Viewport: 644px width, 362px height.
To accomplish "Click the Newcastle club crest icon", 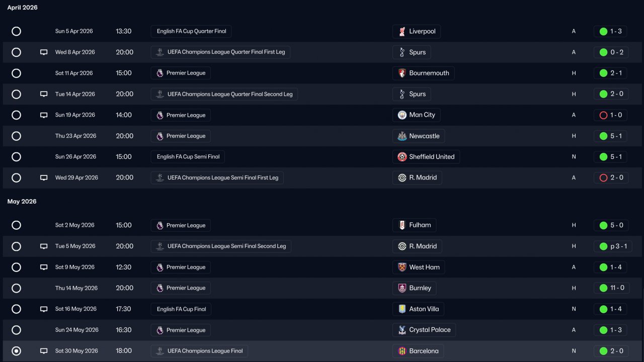I will 402,136.
